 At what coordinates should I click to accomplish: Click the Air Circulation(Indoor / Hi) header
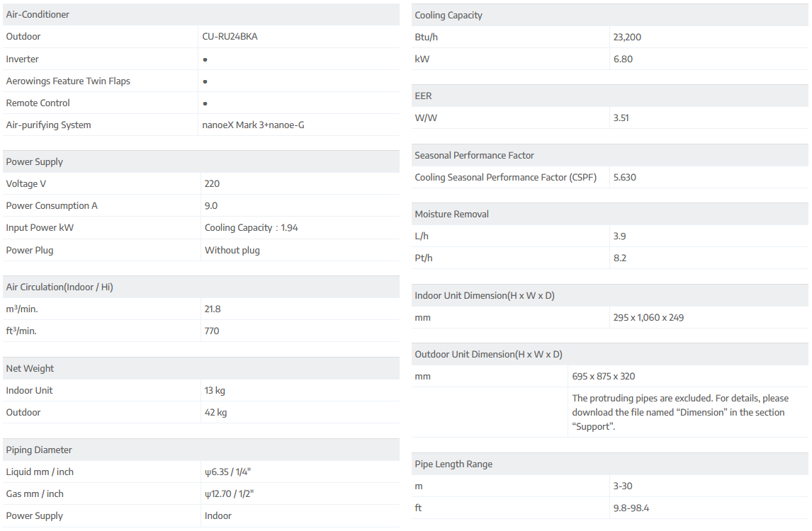(x=60, y=287)
